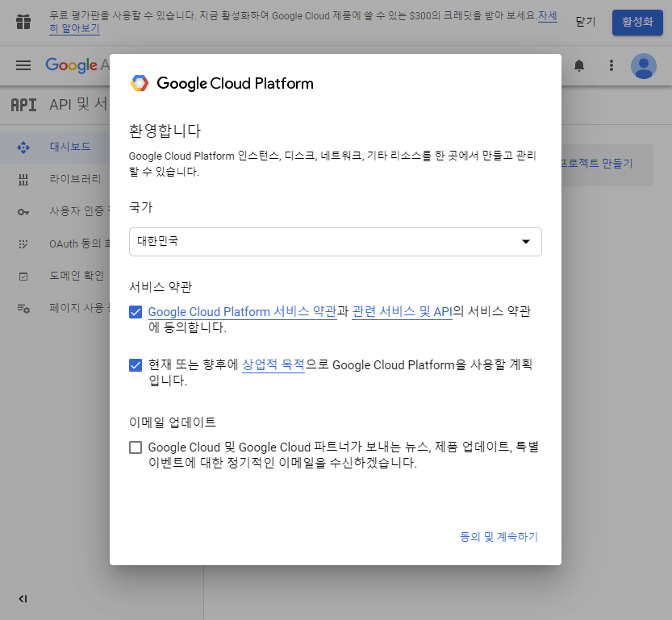
Task: Uncheck the 상업적 목적 usage checkbox
Action: click(136, 365)
